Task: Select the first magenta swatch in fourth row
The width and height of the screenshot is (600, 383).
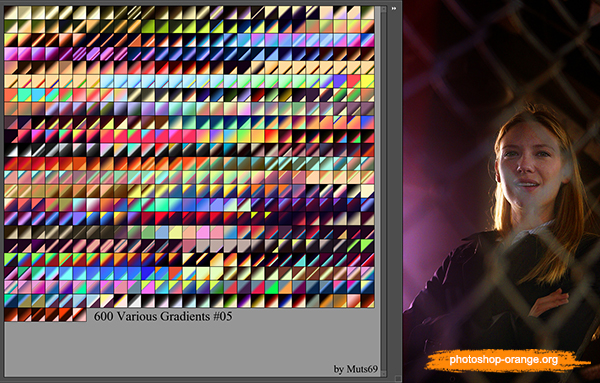Action: coord(11,54)
